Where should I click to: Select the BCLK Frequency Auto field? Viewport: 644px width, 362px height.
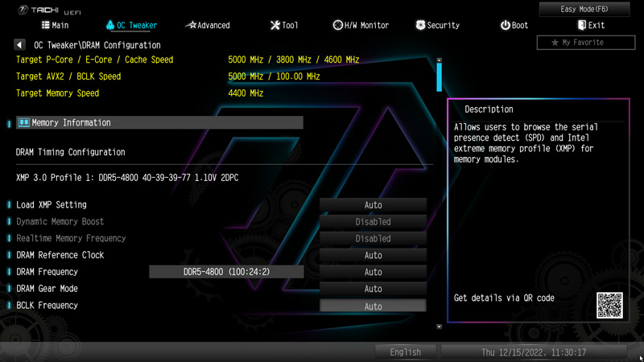point(373,306)
